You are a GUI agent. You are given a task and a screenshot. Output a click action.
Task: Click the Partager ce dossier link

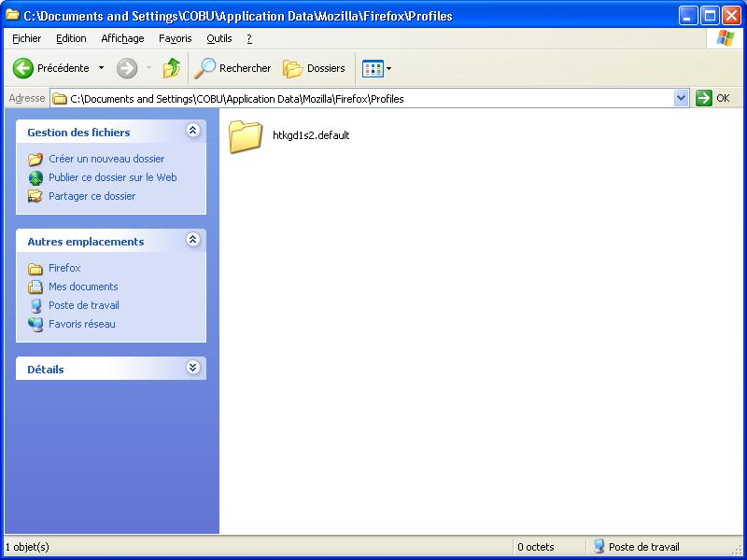pos(92,196)
